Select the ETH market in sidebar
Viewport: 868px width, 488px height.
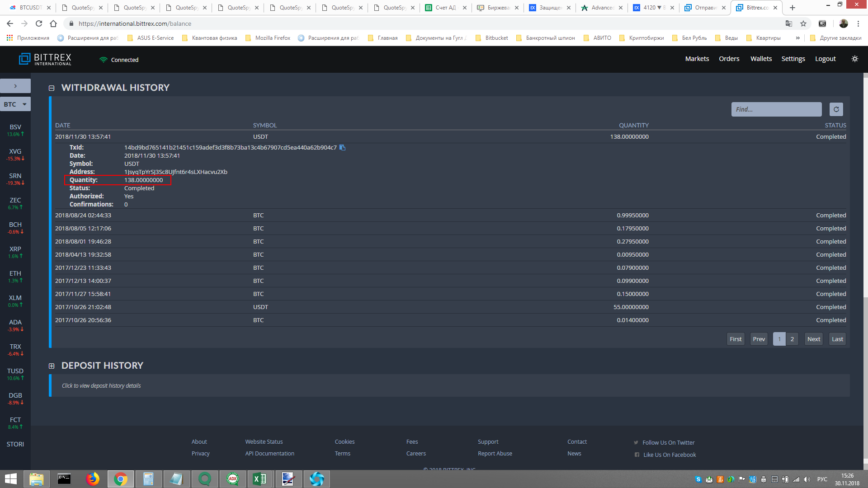point(15,277)
